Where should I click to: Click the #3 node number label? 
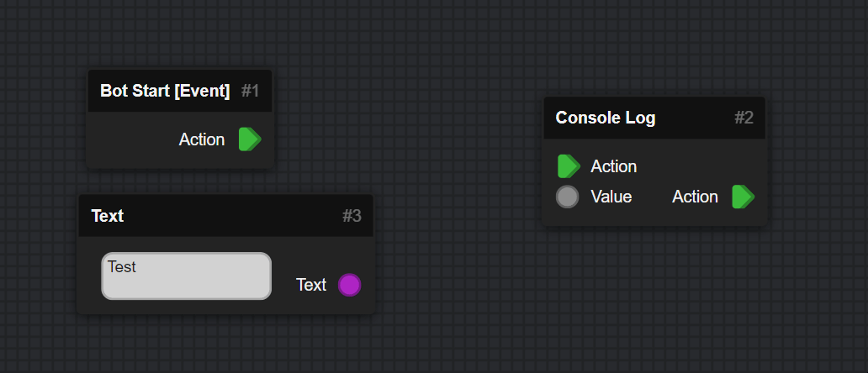[352, 216]
